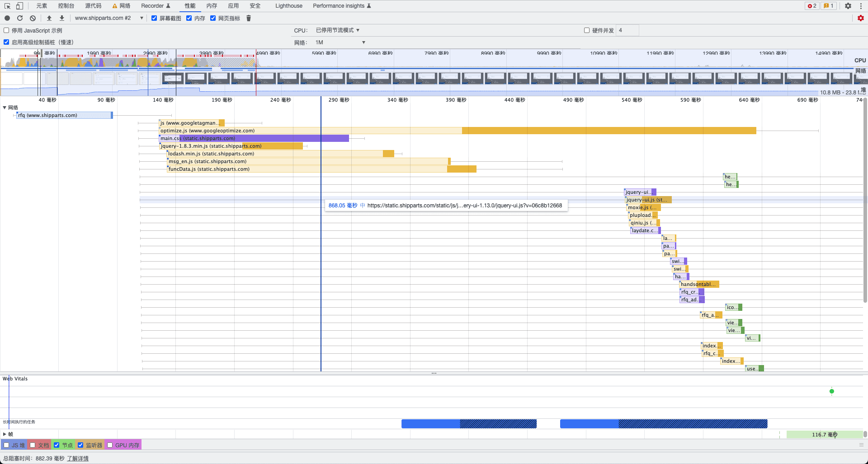Click the clear recording icon
Screen dimensions: 868x464
(x=33, y=18)
